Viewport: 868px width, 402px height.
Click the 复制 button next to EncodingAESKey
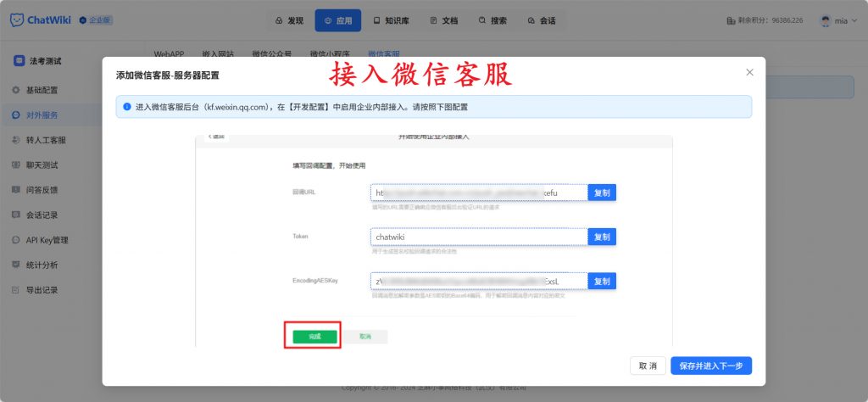point(602,282)
